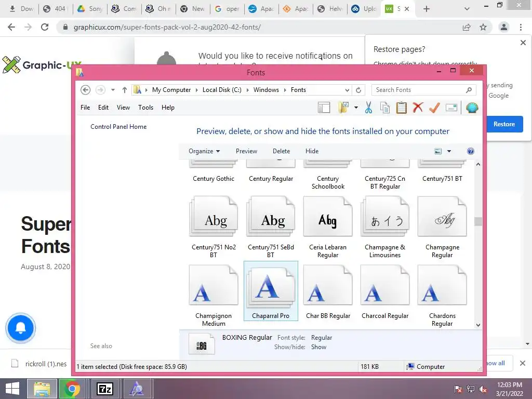Click the muted volume tray icon
The height and width of the screenshot is (399, 532).
pyautogui.click(x=483, y=389)
